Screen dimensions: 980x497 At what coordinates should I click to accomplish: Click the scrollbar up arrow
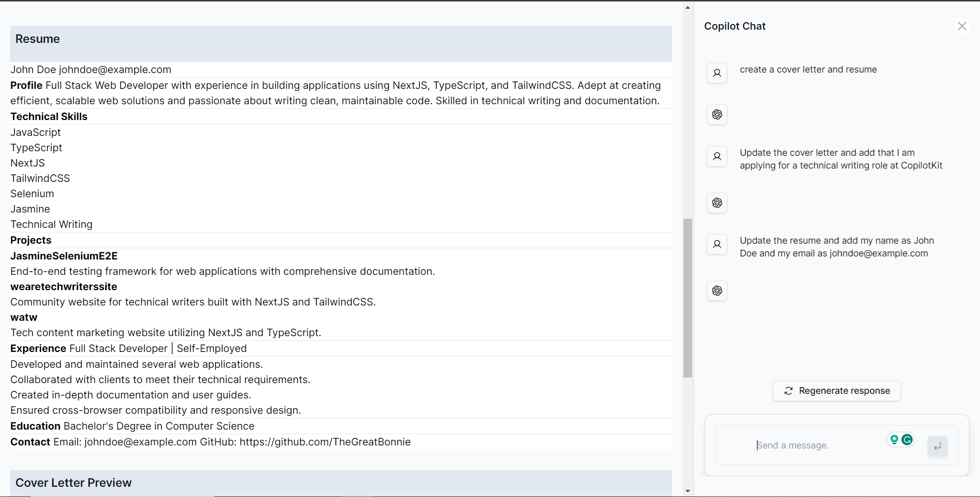(688, 8)
